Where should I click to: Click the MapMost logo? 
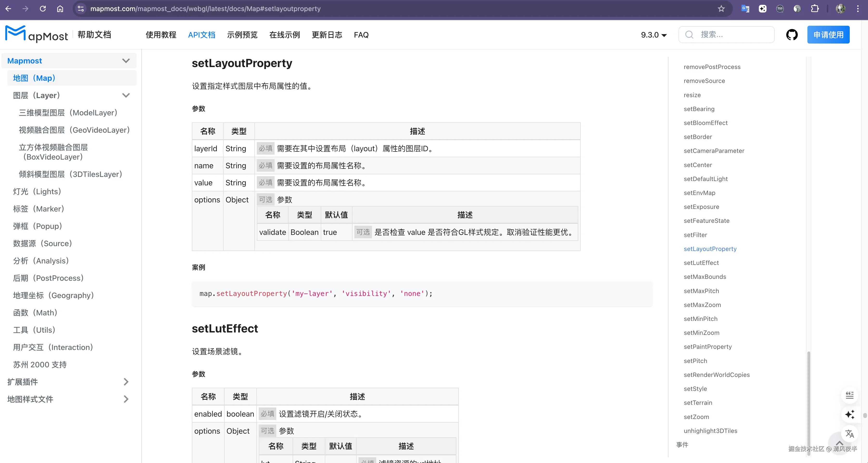36,34
